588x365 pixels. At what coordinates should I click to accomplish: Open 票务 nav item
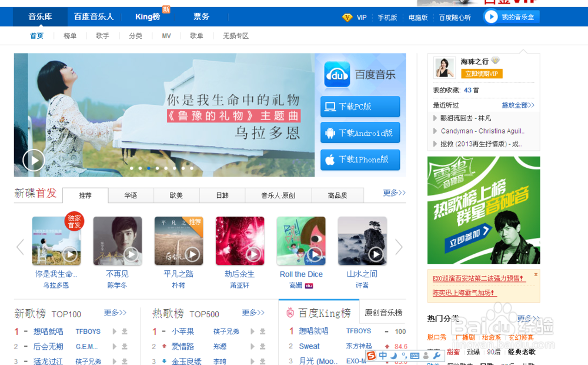(x=201, y=16)
